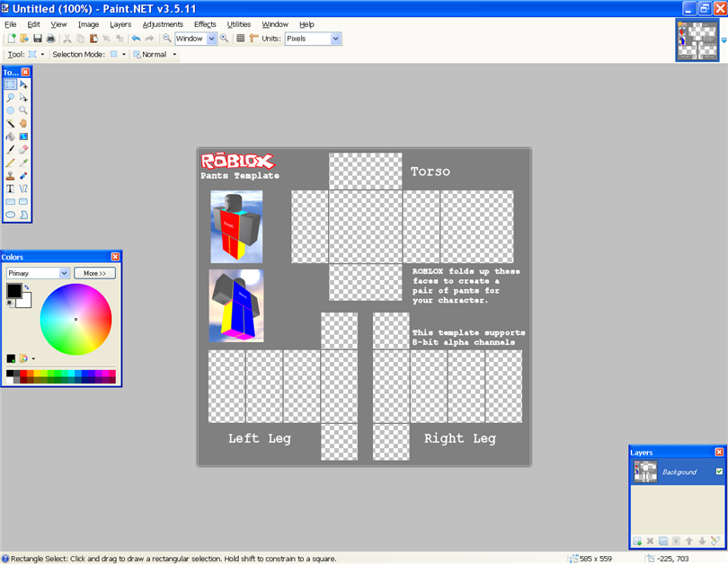Screen dimensions: 728x564
Task: Click the Open file toolbar icon
Action: 24,39
